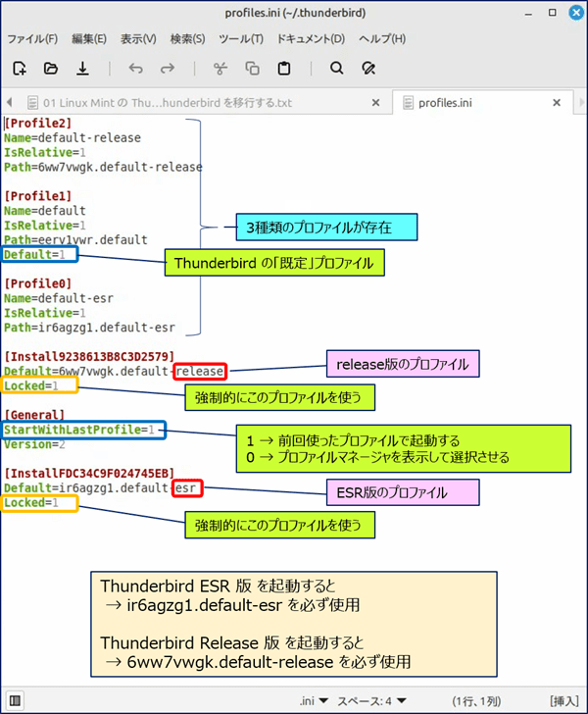Create a new document with toolbar icon

20,69
